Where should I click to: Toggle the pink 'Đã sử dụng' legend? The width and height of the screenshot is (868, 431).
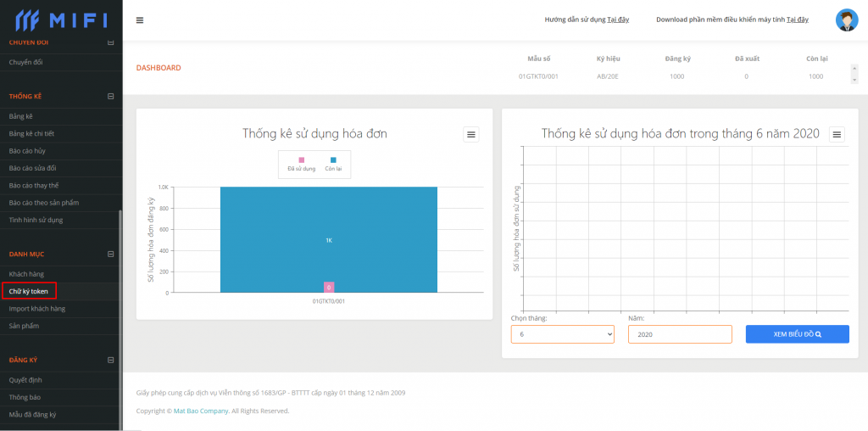pyautogui.click(x=301, y=164)
